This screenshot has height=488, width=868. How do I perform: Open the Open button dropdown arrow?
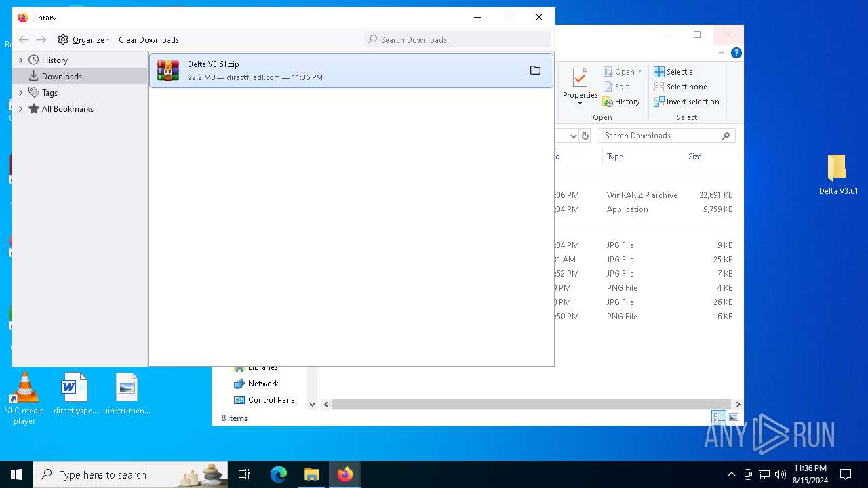pyautogui.click(x=639, y=72)
